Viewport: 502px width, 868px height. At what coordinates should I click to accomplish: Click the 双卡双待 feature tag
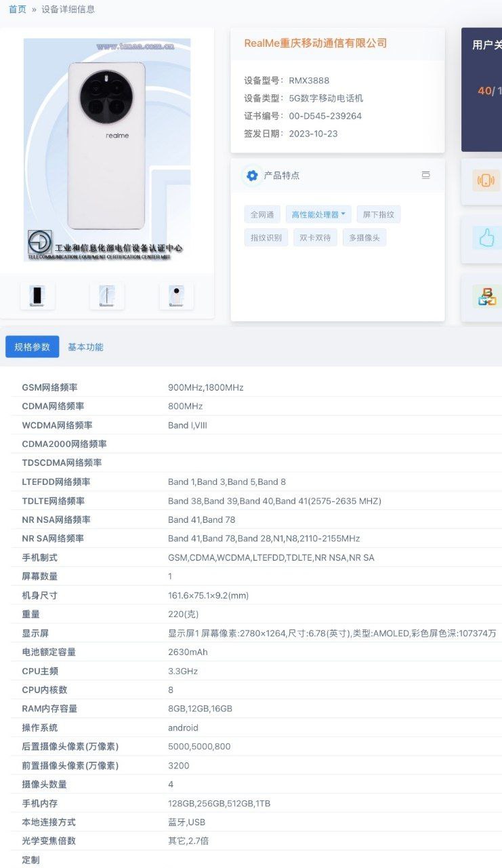316,237
